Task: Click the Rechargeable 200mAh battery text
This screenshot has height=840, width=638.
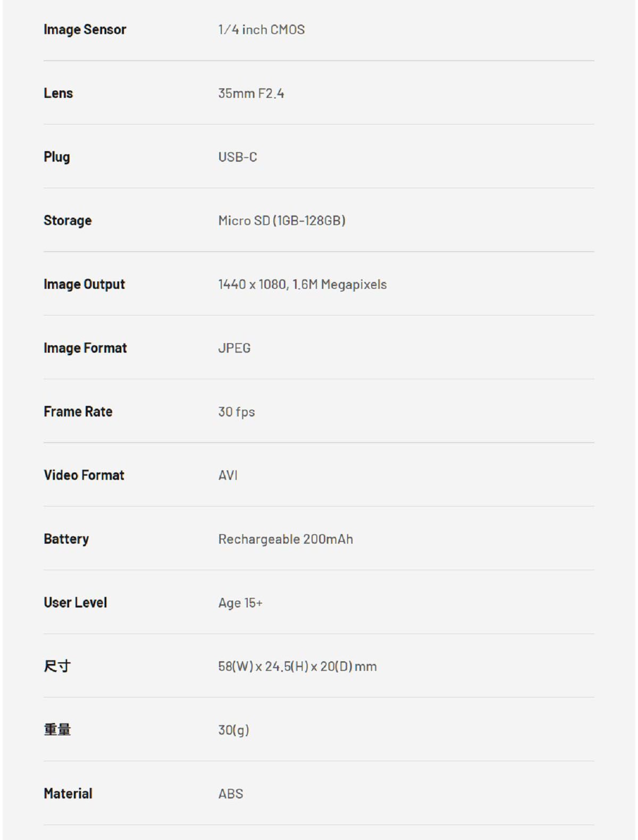Action: coord(286,539)
